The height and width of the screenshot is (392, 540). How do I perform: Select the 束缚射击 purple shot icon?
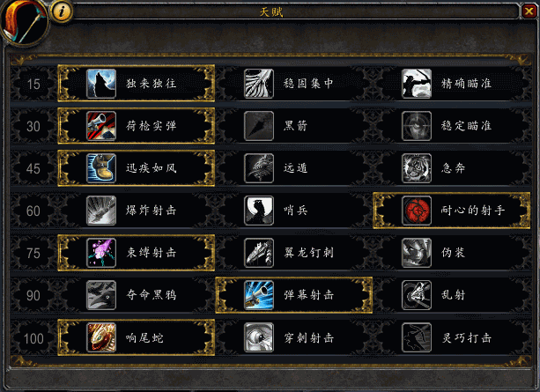101,253
